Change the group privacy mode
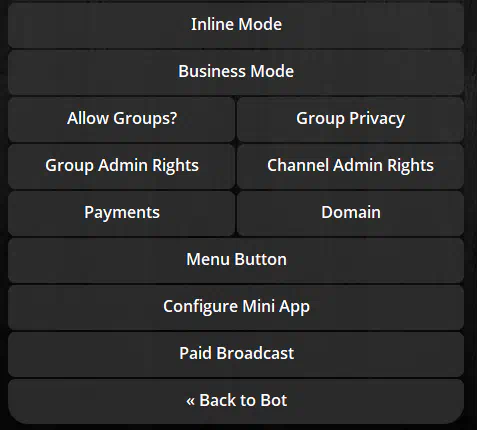Image resolution: width=477 pixels, height=430 pixels. tap(350, 120)
